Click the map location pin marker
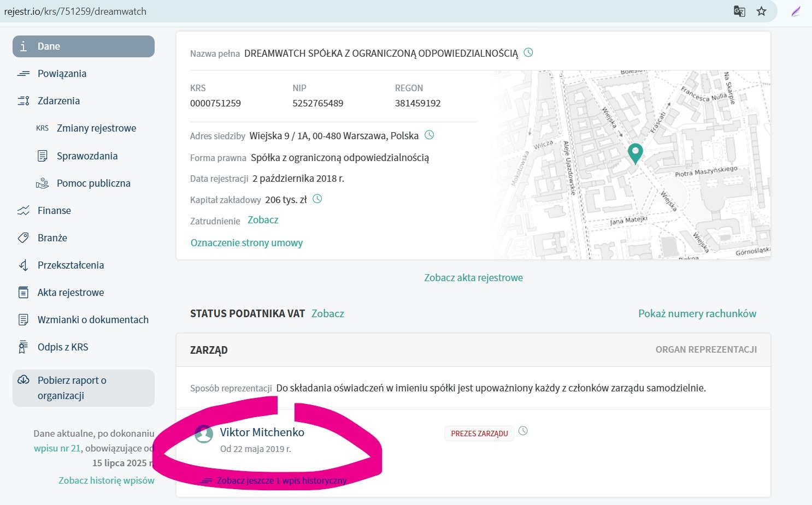The image size is (812, 505). (635, 153)
